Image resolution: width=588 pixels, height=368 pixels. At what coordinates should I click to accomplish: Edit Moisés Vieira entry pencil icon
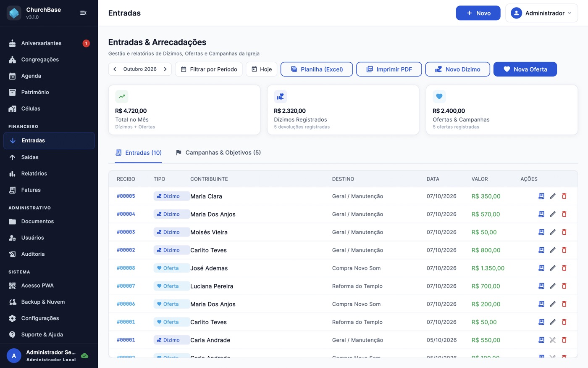point(553,232)
